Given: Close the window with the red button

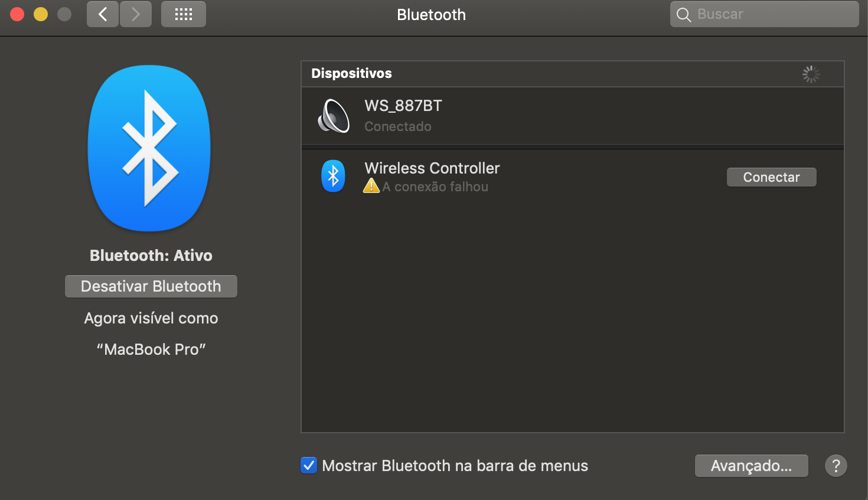Looking at the screenshot, I should [17, 14].
